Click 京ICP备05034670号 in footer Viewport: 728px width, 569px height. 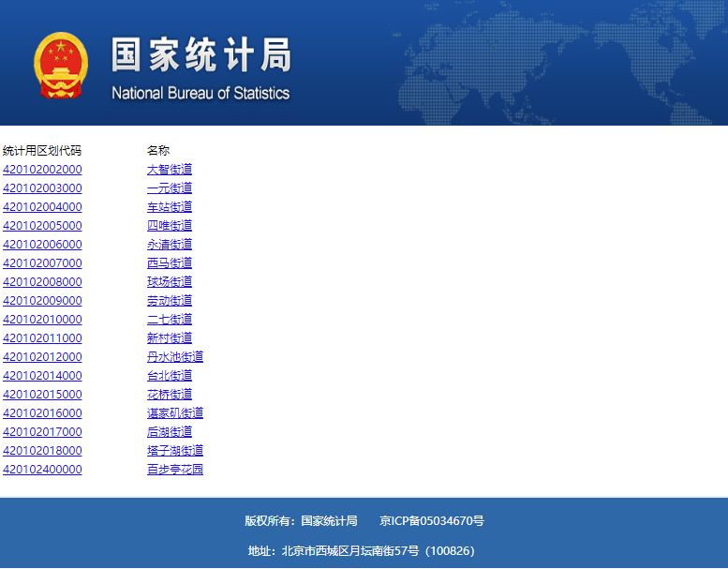click(x=432, y=520)
